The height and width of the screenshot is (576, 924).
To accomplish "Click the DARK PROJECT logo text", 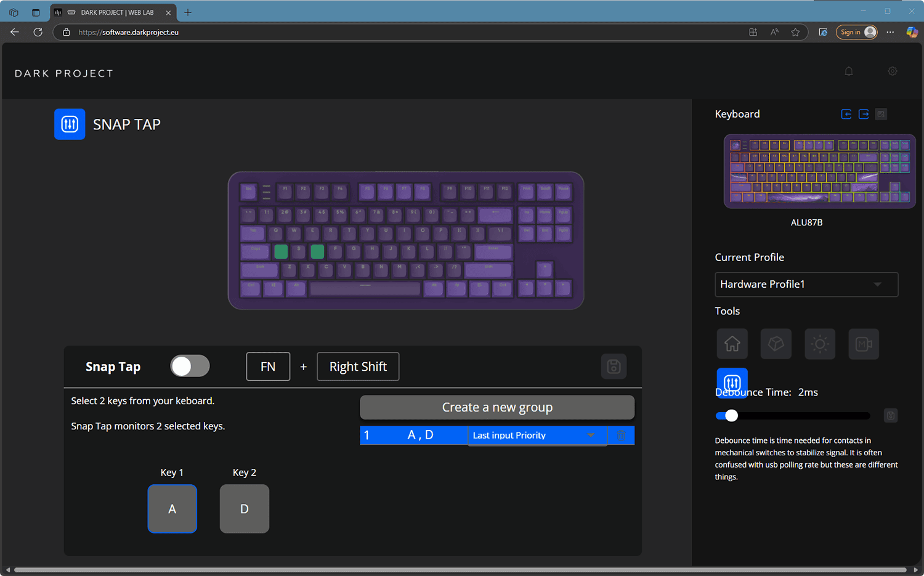I will [x=64, y=73].
